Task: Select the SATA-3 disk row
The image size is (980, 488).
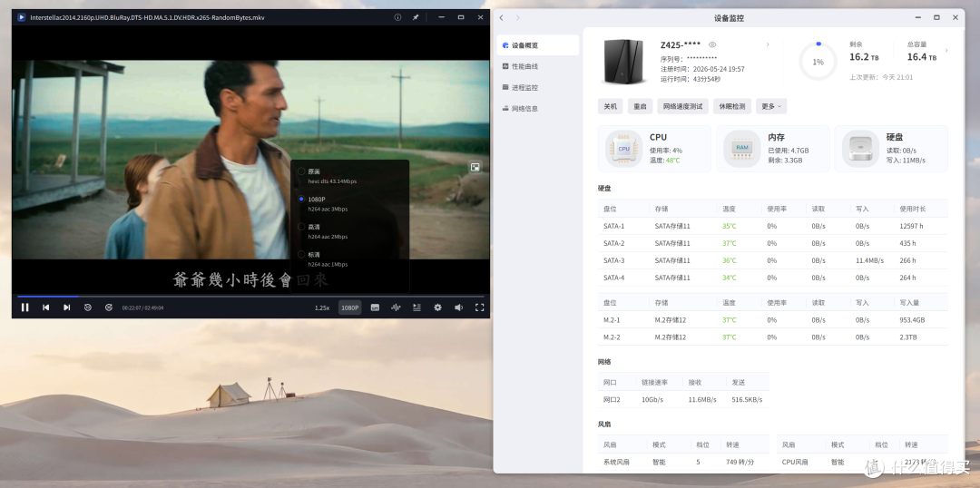Action: [772, 260]
